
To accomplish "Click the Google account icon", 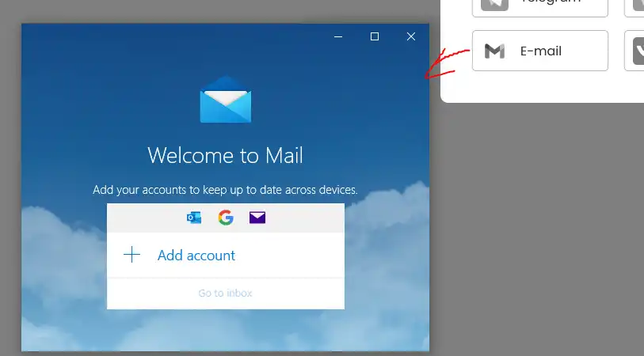I will coord(226,218).
